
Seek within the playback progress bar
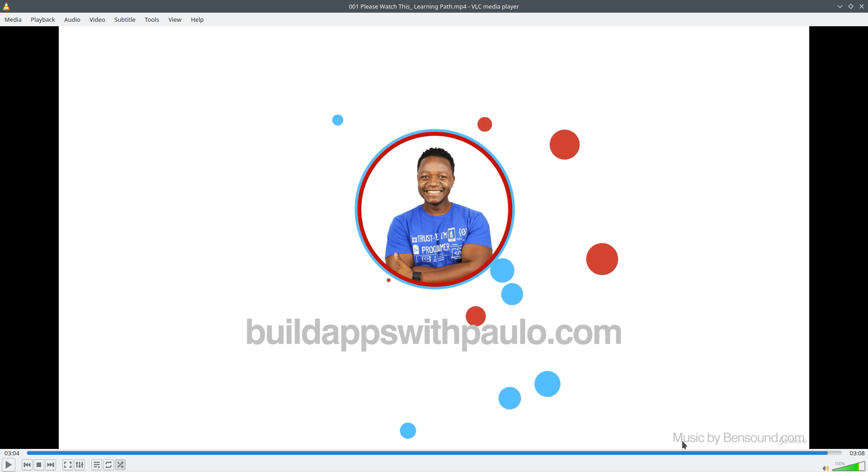click(x=434, y=453)
